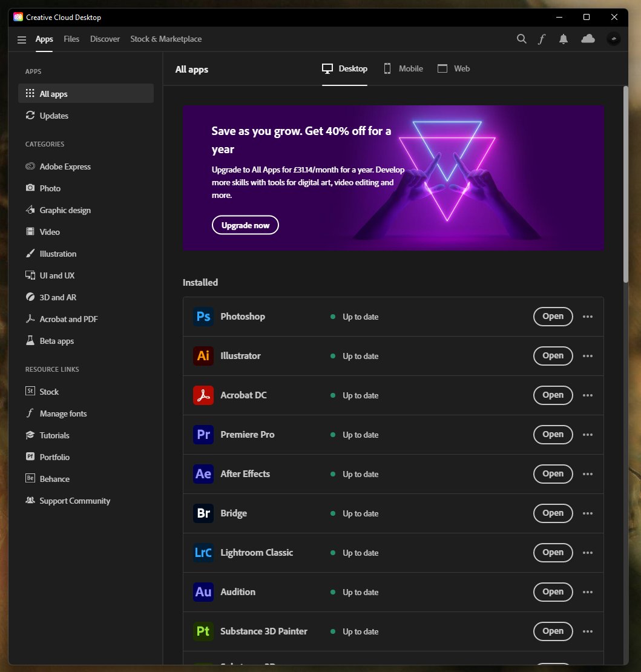The image size is (641, 672).
Task: Open more options for After Effects
Action: (588, 474)
